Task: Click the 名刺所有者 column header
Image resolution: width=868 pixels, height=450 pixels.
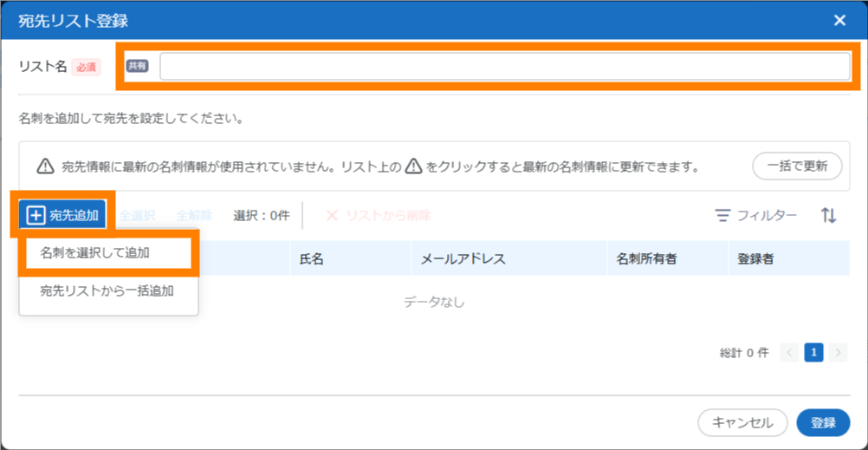Action: click(x=646, y=258)
